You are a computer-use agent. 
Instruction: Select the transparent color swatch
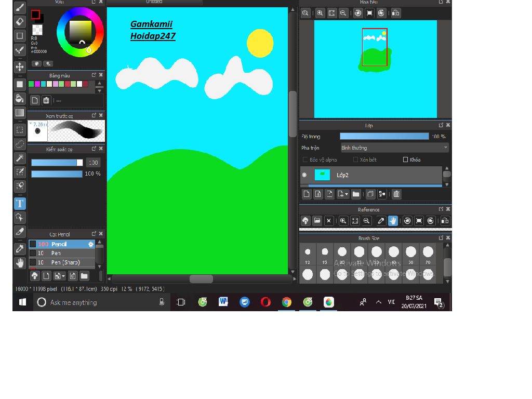pos(37,30)
